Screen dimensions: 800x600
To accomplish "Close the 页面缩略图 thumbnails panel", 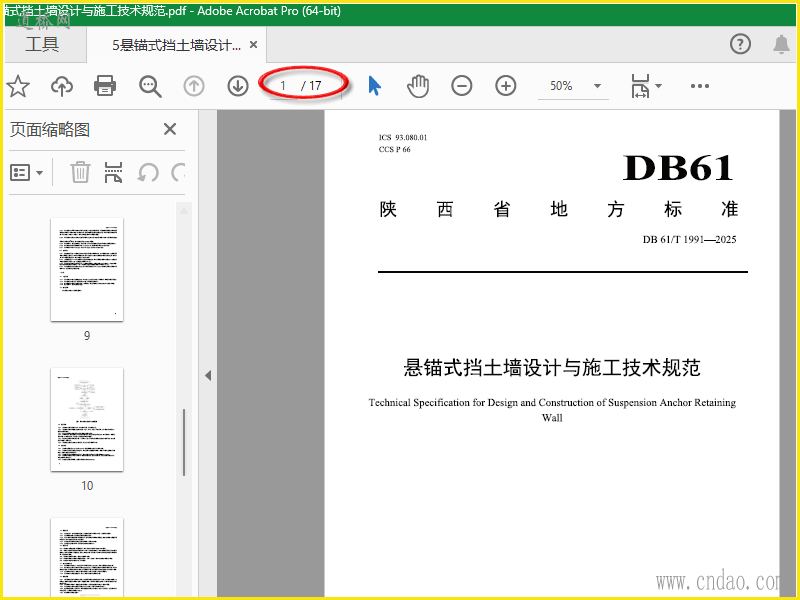I will [170, 129].
